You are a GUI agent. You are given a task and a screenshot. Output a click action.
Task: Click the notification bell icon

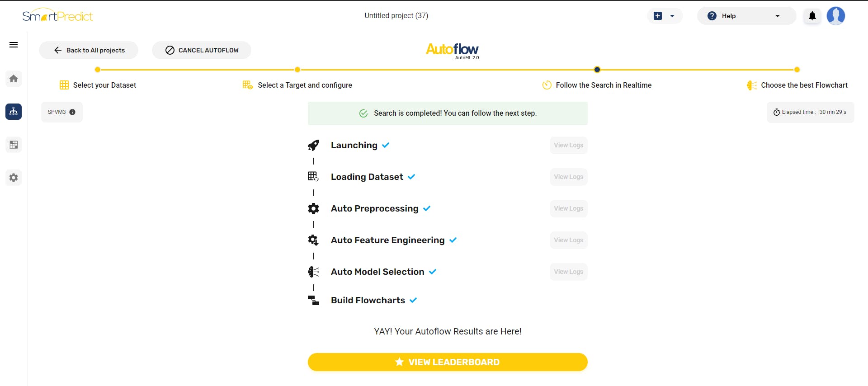coord(812,16)
